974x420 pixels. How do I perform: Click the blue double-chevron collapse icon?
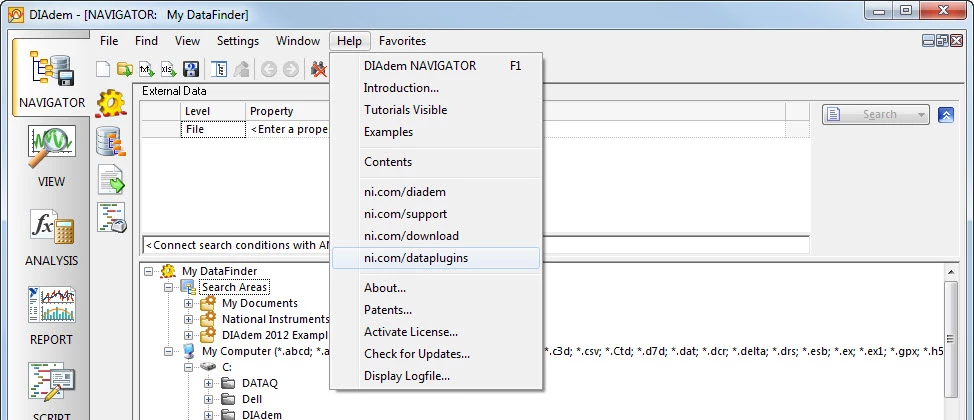(x=945, y=114)
